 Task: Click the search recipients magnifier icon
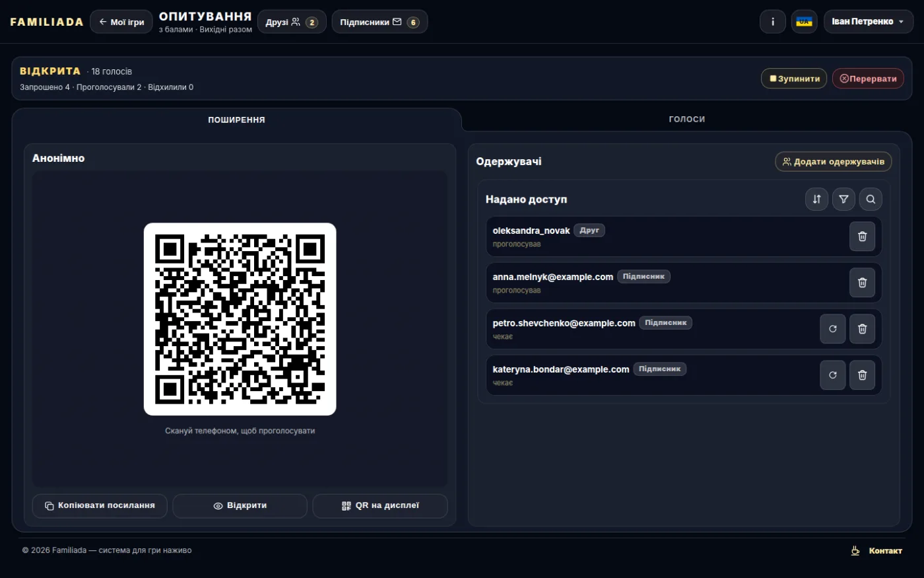871,199
